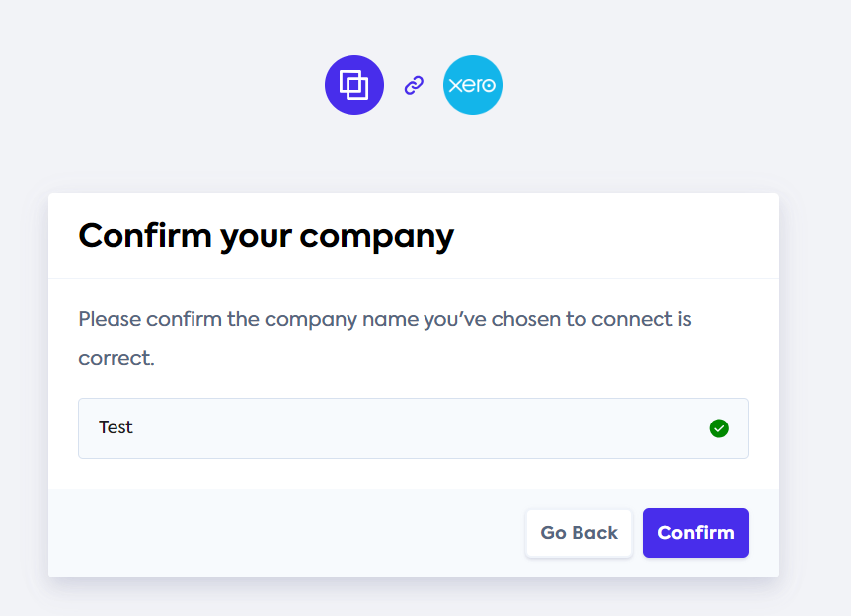Click the chain link connection icon
851x616 pixels.
click(414, 86)
